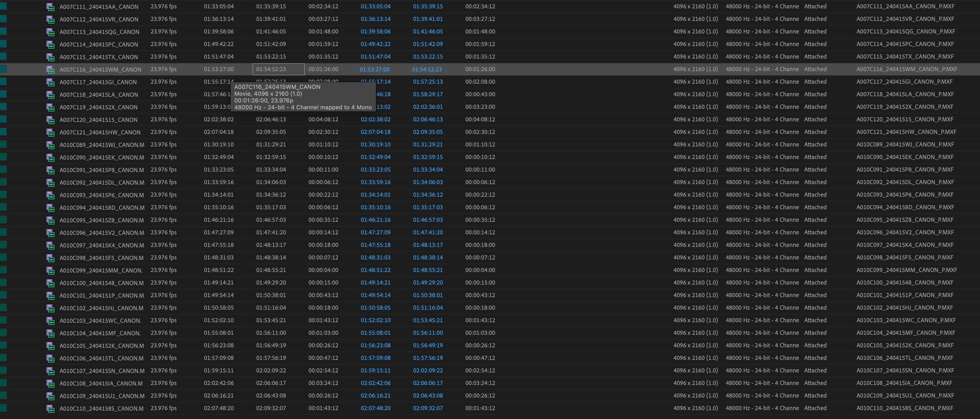980x419 pixels.
Task: Click the highlighted media end field 01:54:52:23
Action: 278,69
